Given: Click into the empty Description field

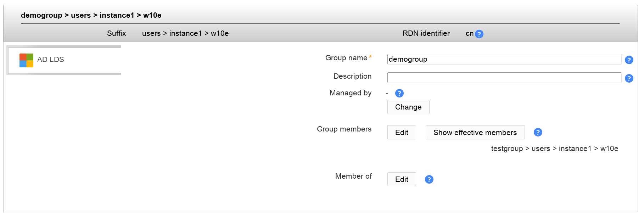Looking at the screenshot, I should click(504, 78).
